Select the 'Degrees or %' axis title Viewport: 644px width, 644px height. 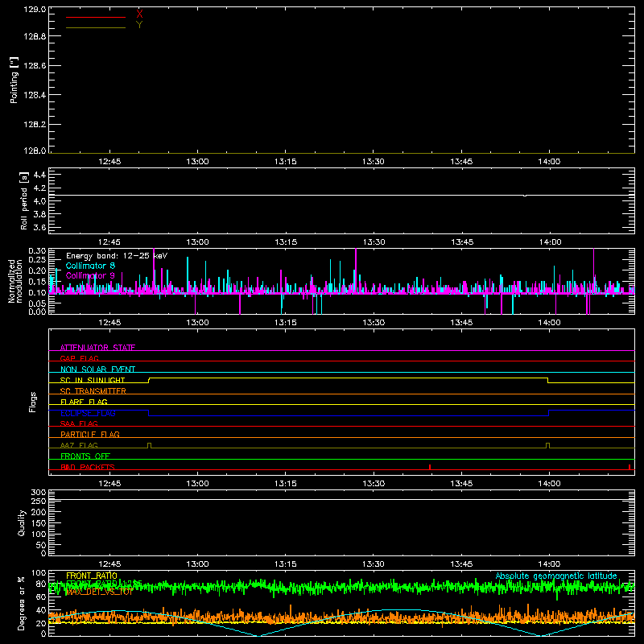22,603
